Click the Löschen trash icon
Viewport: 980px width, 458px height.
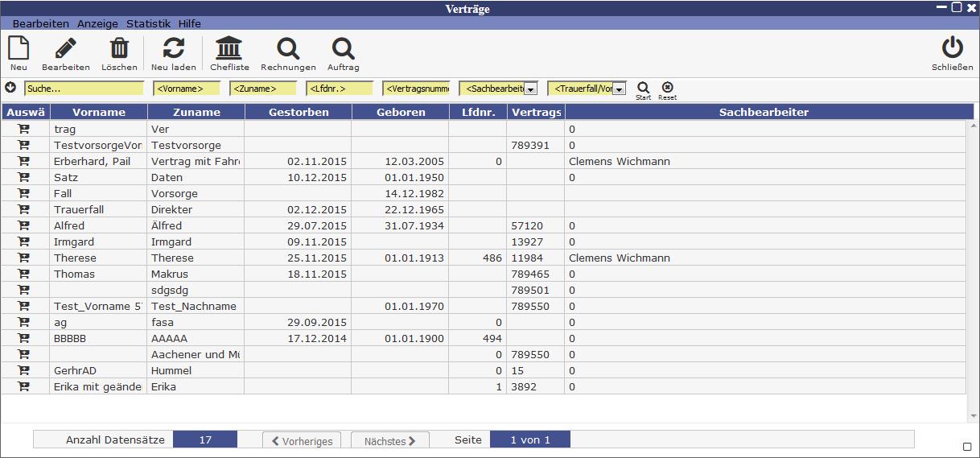[x=119, y=49]
